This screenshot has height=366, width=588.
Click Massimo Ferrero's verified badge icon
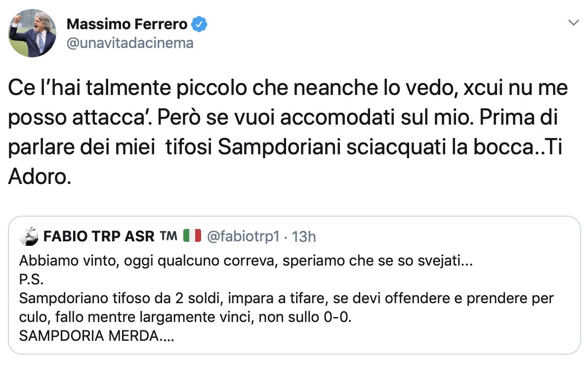coord(200,24)
